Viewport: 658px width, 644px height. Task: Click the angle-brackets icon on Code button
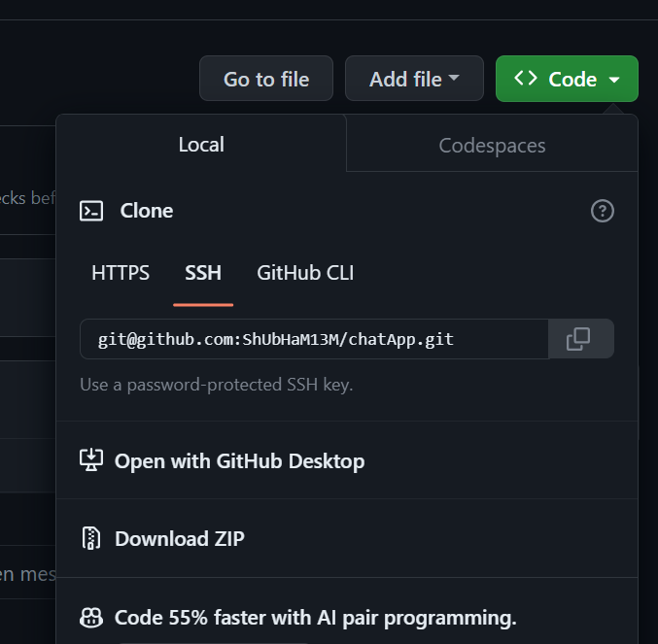526,78
